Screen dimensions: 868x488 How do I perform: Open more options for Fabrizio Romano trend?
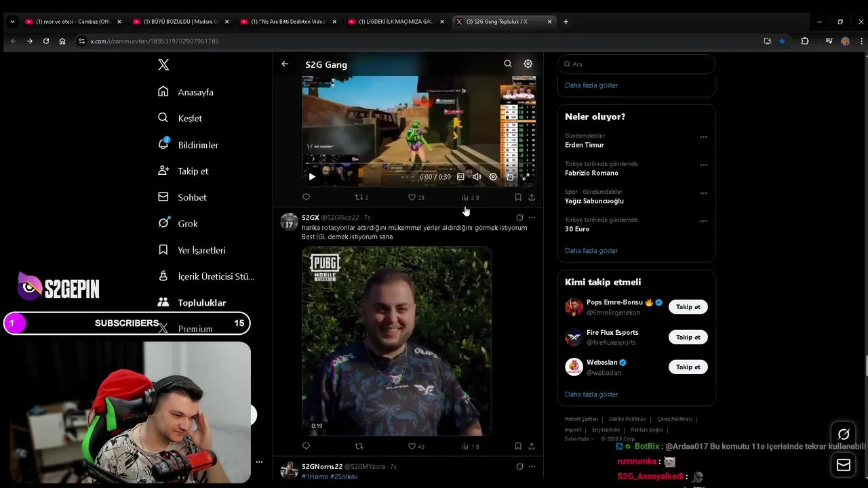pyautogui.click(x=703, y=165)
